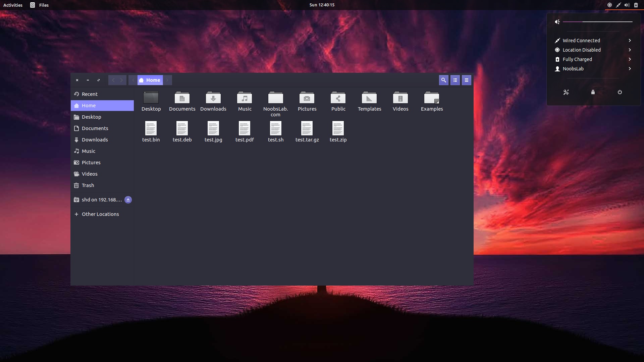This screenshot has width=644, height=362.
Task: Select Trash in the sidebar
Action: point(88,185)
